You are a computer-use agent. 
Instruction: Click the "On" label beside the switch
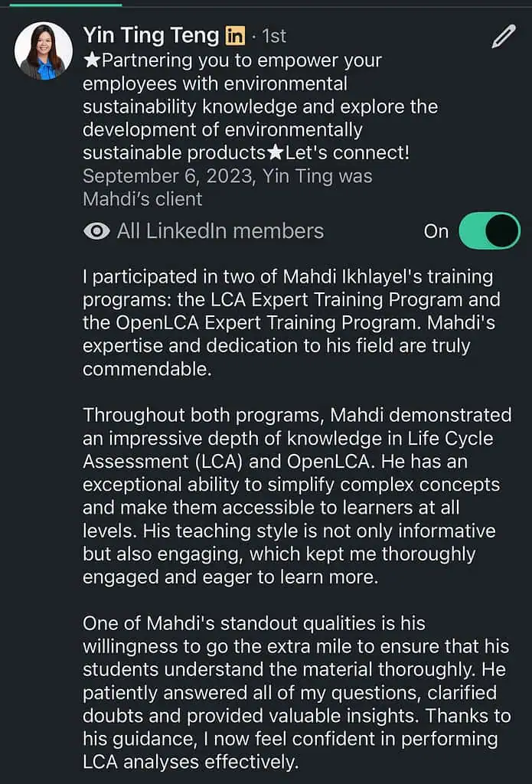point(436,231)
